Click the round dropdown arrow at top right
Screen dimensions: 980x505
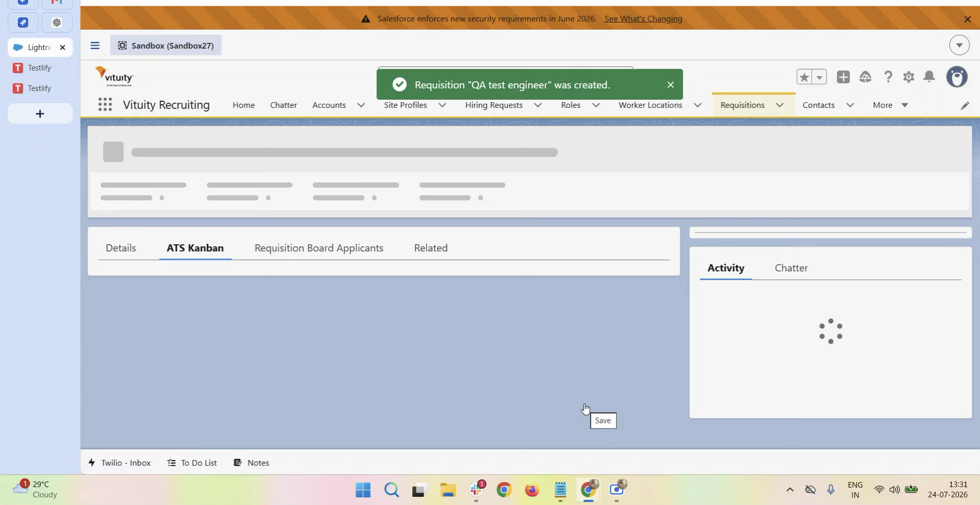(x=959, y=45)
